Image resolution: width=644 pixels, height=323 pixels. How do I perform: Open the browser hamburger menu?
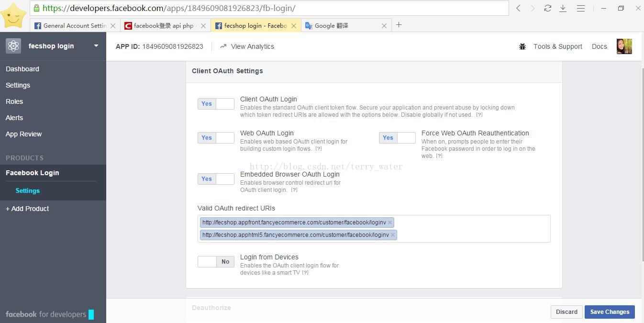point(580,8)
